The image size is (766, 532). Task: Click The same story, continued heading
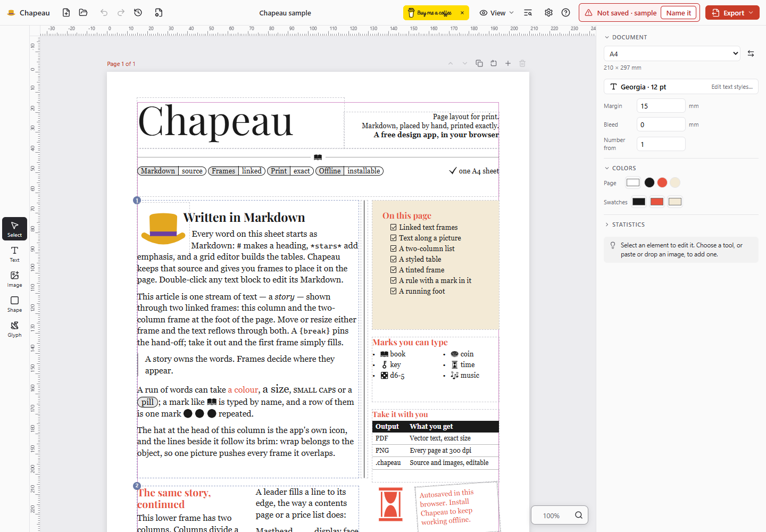(x=174, y=498)
